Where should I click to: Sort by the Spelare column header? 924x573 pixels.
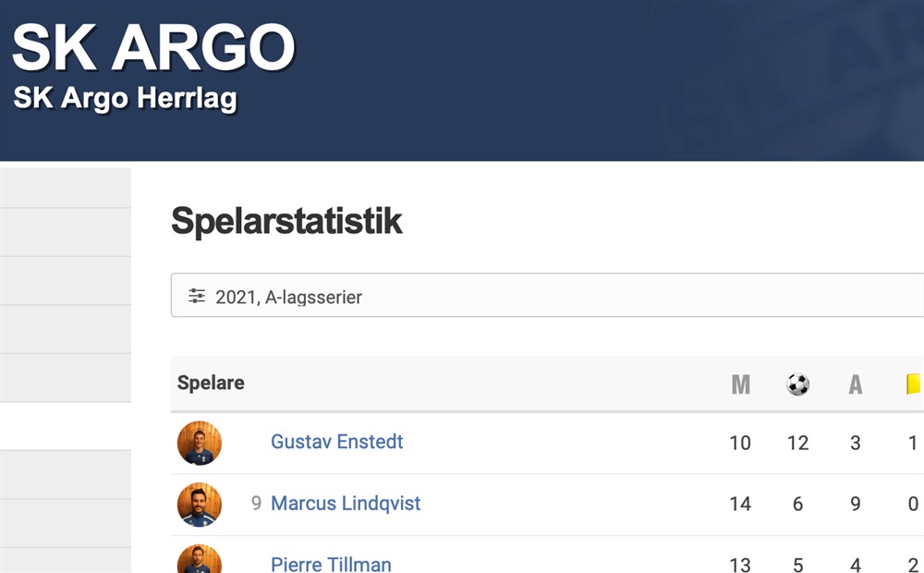tap(211, 383)
